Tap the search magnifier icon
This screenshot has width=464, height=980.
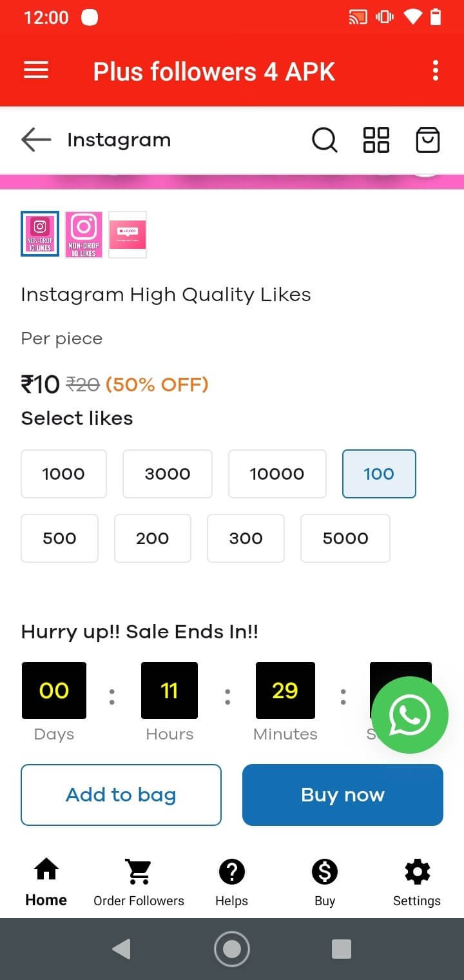pos(324,139)
